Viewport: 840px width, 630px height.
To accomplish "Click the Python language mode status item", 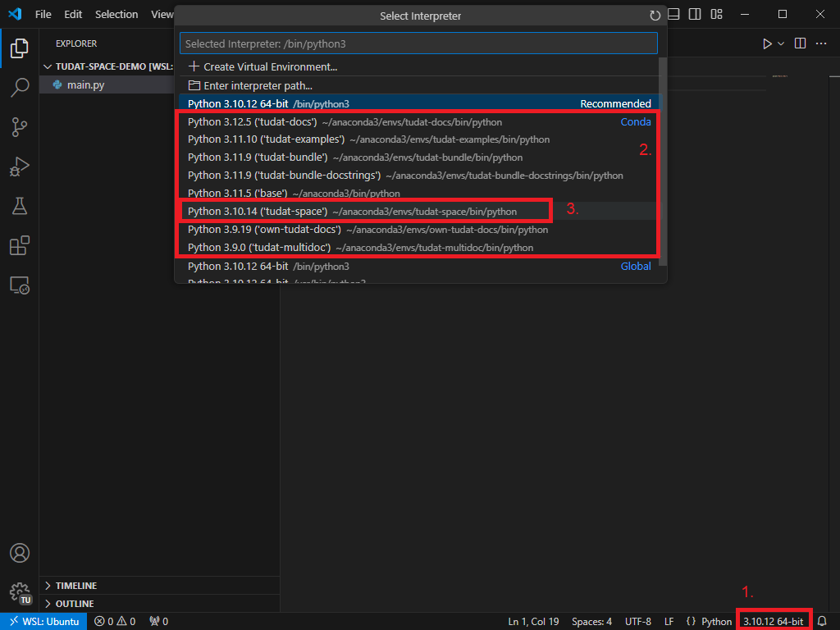I will coord(716,622).
